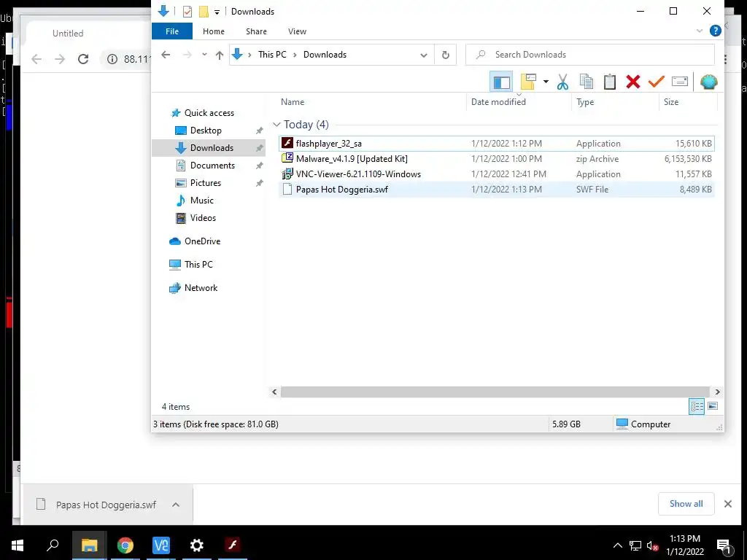
Task: Click the Cut scissors icon in the toolbar
Action: pos(562,82)
